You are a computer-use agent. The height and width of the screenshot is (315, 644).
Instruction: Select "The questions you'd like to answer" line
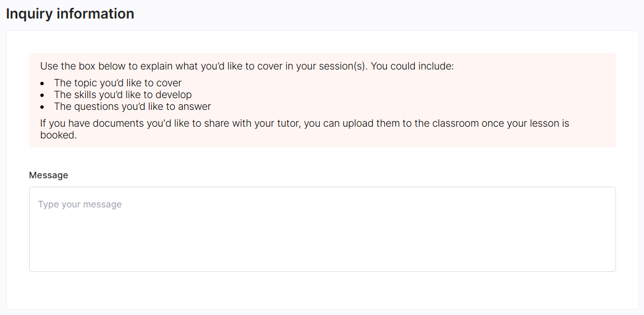(132, 106)
